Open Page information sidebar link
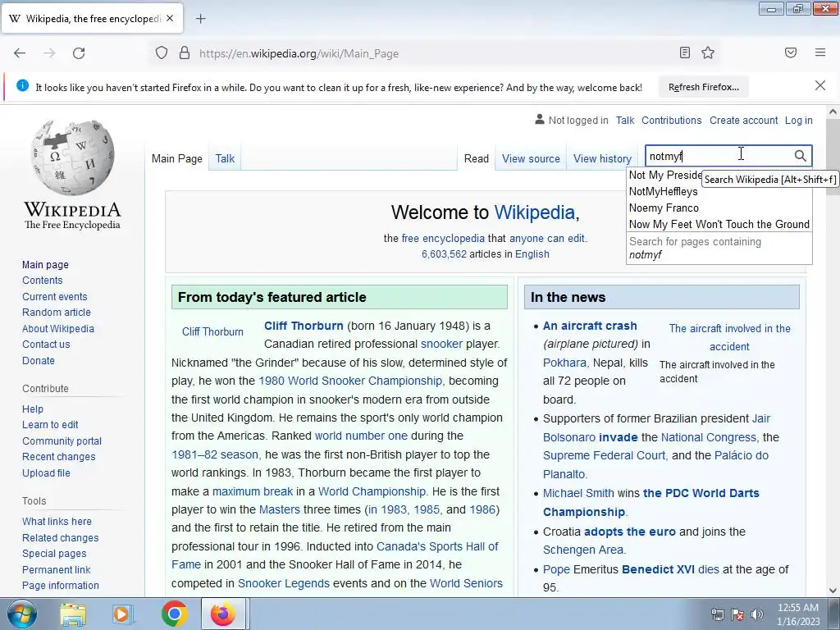 [61, 586]
